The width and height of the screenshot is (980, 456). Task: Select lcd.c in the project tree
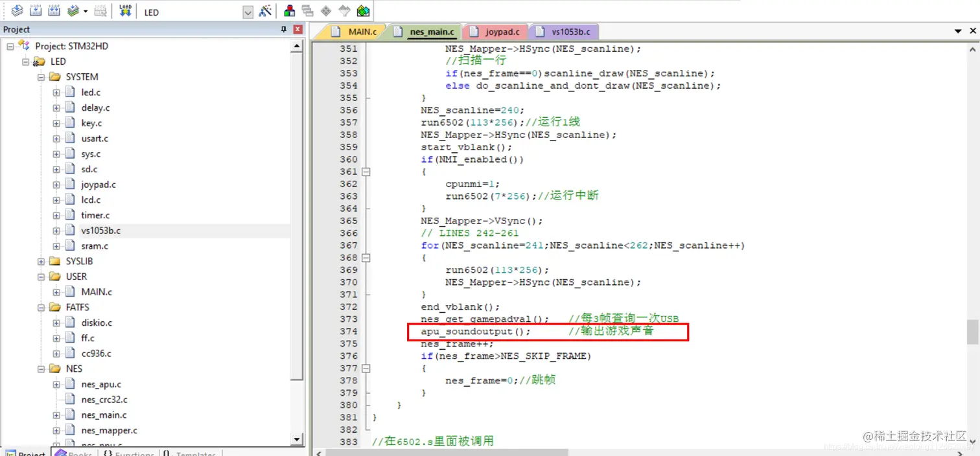pyautogui.click(x=91, y=199)
